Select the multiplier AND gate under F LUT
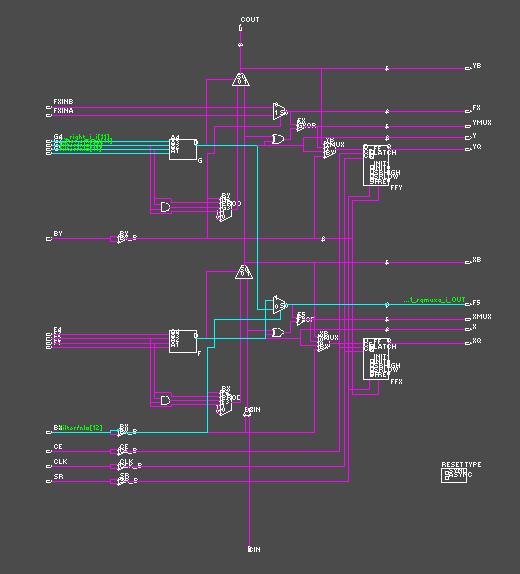 point(166,400)
